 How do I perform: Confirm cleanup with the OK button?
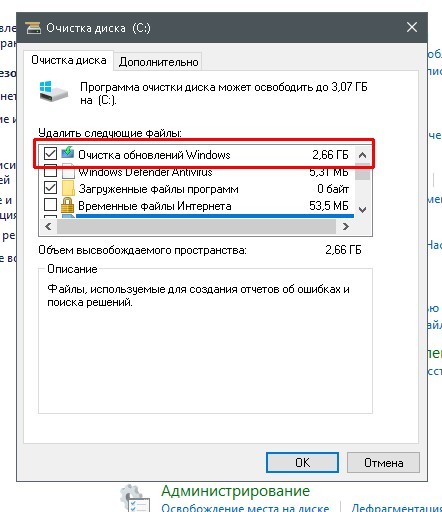coord(302,462)
